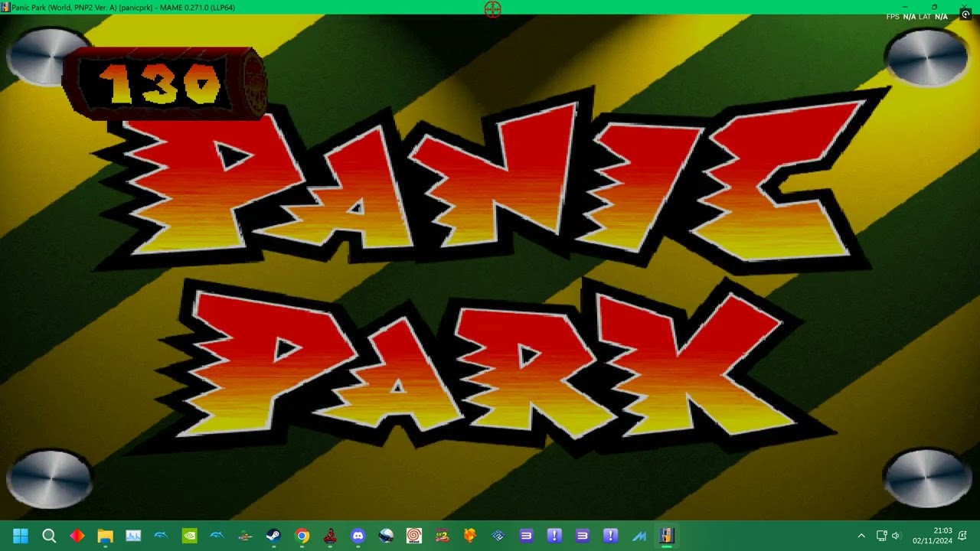Click the Panic Park MAME title text

coord(123,7)
